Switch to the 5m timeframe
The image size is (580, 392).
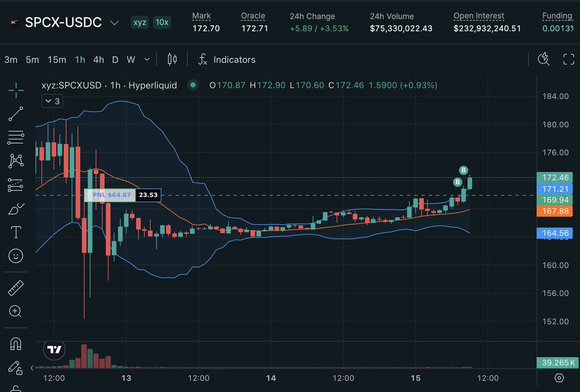pyautogui.click(x=32, y=59)
